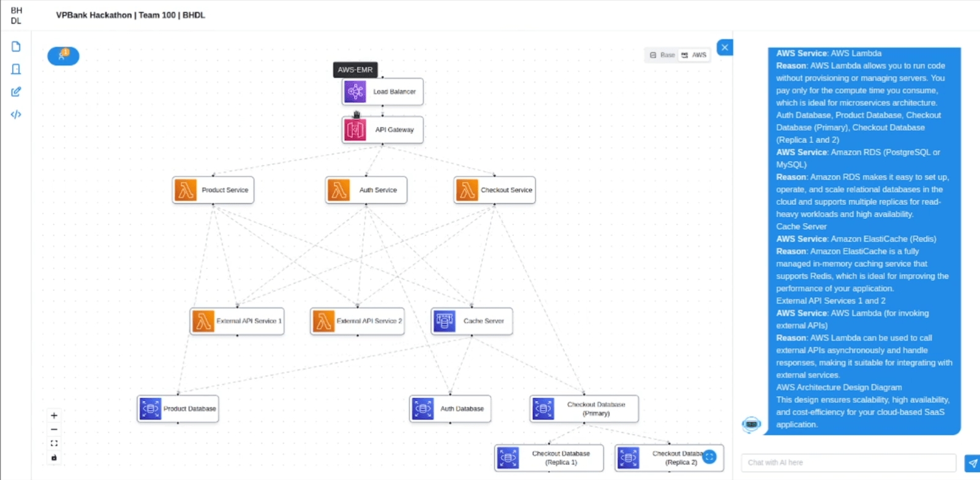This screenshot has height=480, width=980.
Task: Click the 'Checkout Service' node label
Action: click(x=507, y=190)
